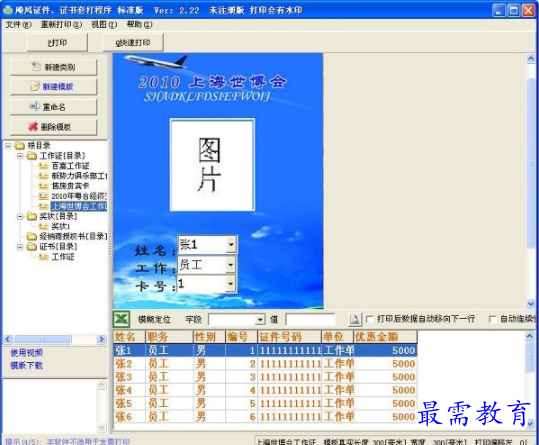Image resolution: width=539 pixels, height=445 pixels.
Task: Select 奖状1 template in tree
Action: click(60, 226)
